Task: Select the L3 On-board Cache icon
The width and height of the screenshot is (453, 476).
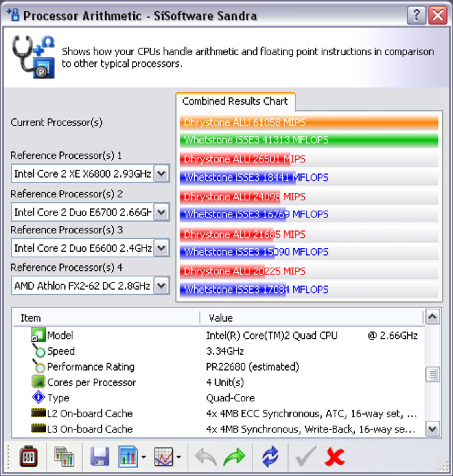Action: (39, 429)
